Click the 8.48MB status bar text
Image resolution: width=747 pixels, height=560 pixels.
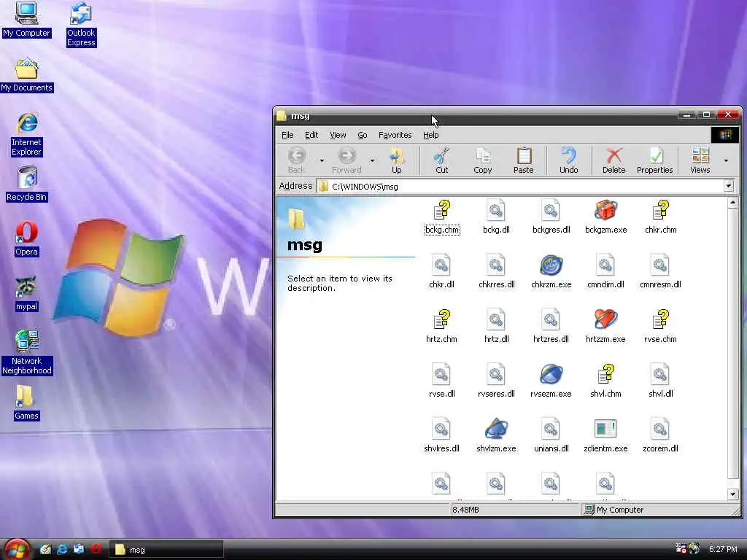pos(465,510)
